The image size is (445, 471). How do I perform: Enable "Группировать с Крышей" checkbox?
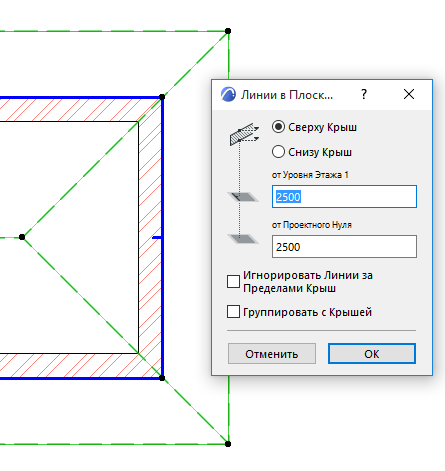click(233, 312)
